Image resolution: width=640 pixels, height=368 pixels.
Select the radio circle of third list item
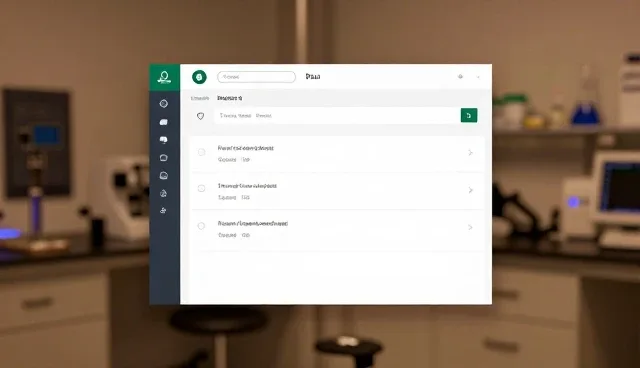tap(201, 226)
